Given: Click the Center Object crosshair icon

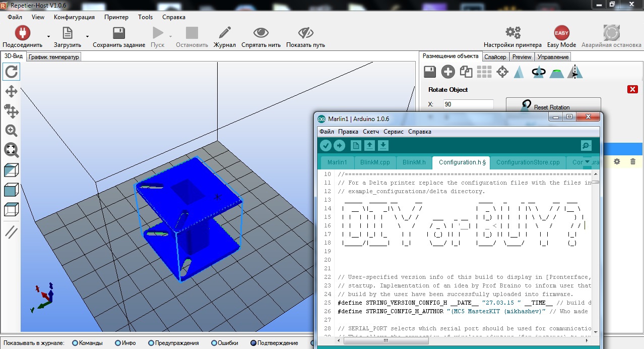Looking at the screenshot, I should [x=502, y=72].
